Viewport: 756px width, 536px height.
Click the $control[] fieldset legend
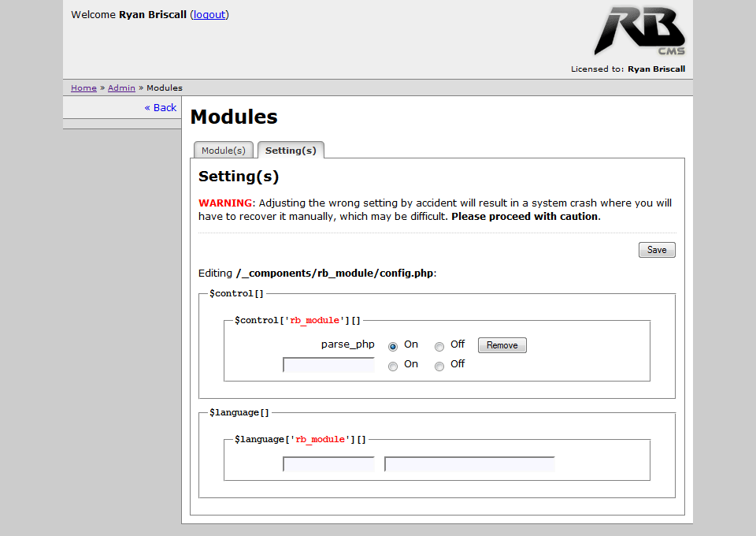pyautogui.click(x=236, y=293)
